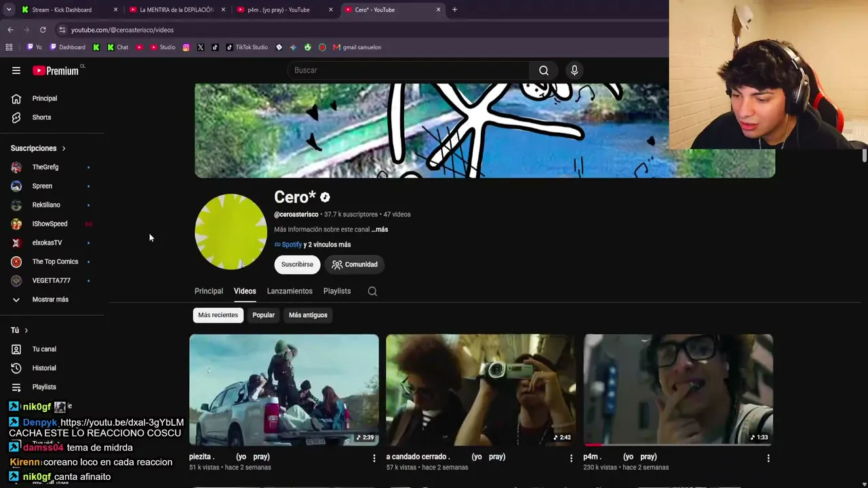Open the Spotify channel link
The image size is (868, 488).
[x=288, y=245]
